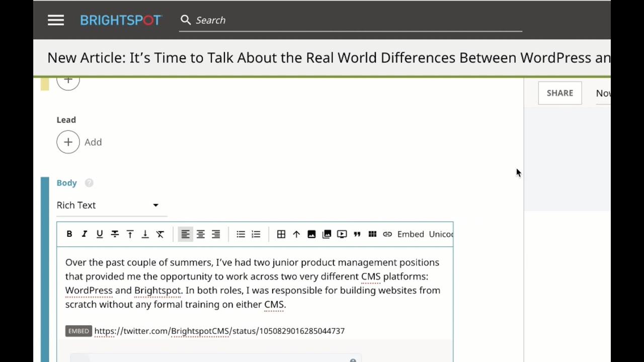
Task: Click the Body help question mark
Action: (x=89, y=183)
